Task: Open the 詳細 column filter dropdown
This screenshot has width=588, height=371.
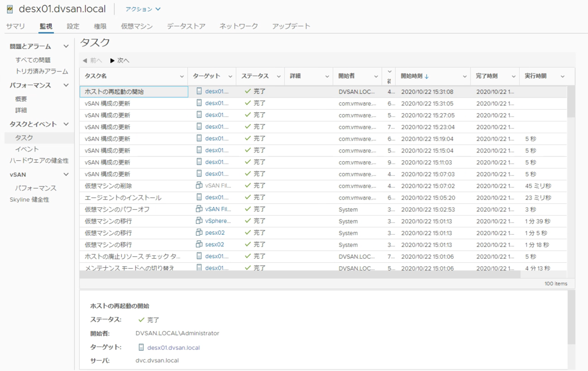Action: tap(327, 76)
